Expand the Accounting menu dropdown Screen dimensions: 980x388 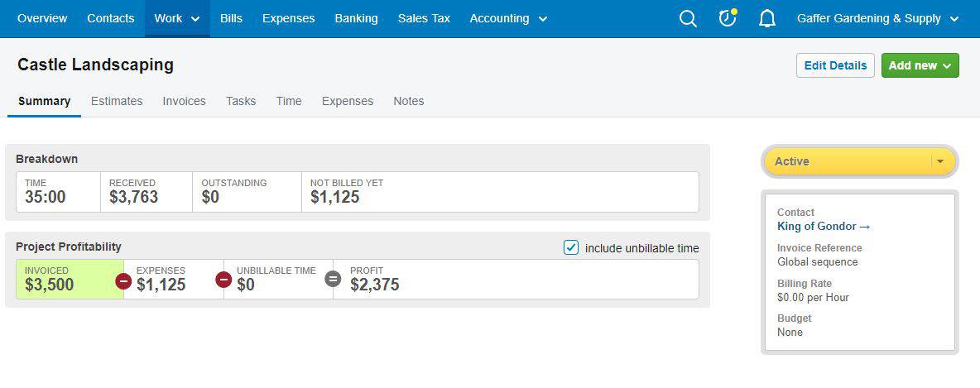tap(508, 19)
